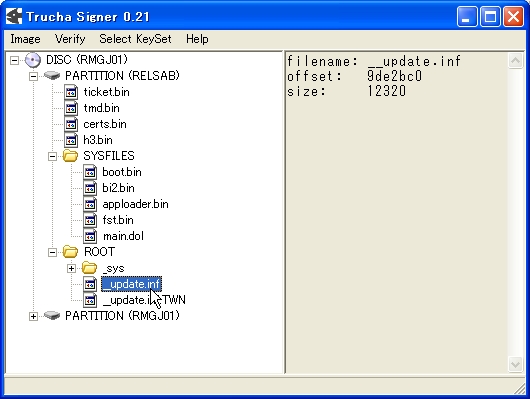Click the drive icon of PARTITION (RELSAB)

52,76
